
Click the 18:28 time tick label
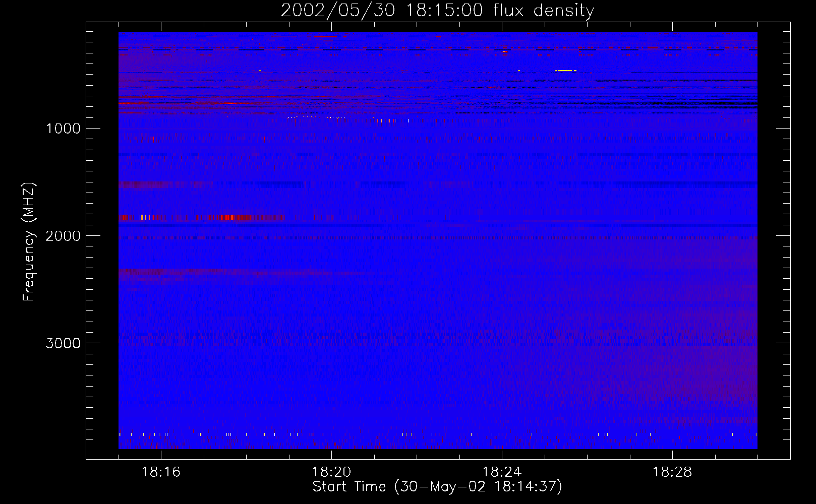(672, 472)
